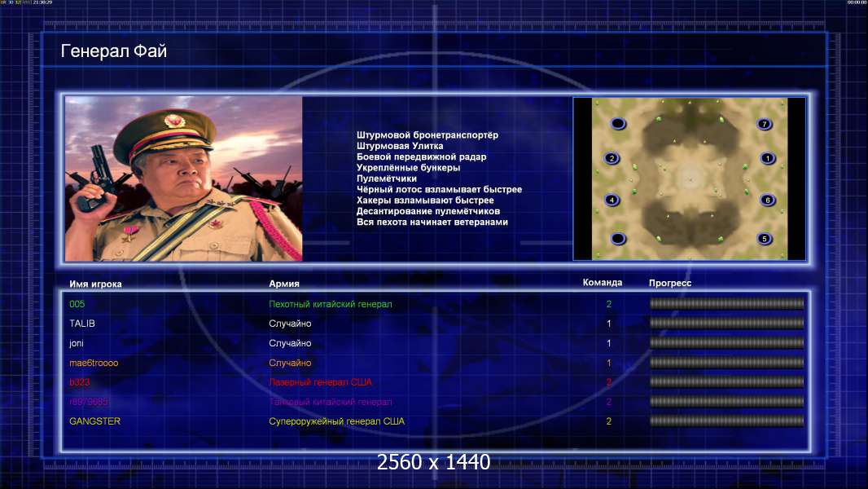Select start position marker 7 on the map

pos(765,124)
